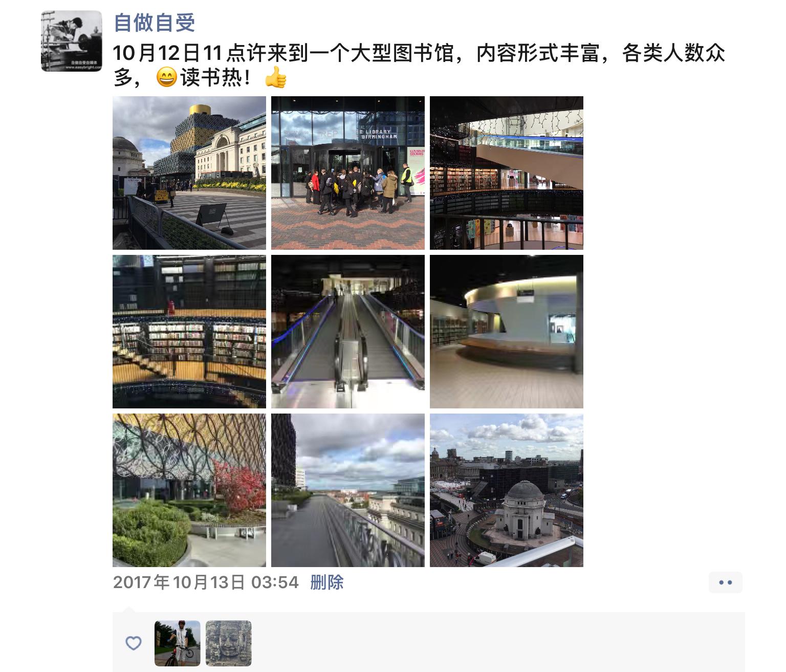Viewport: 786px width, 672px height.
Task: Select the post text about 大型图书馆
Action: [419, 66]
